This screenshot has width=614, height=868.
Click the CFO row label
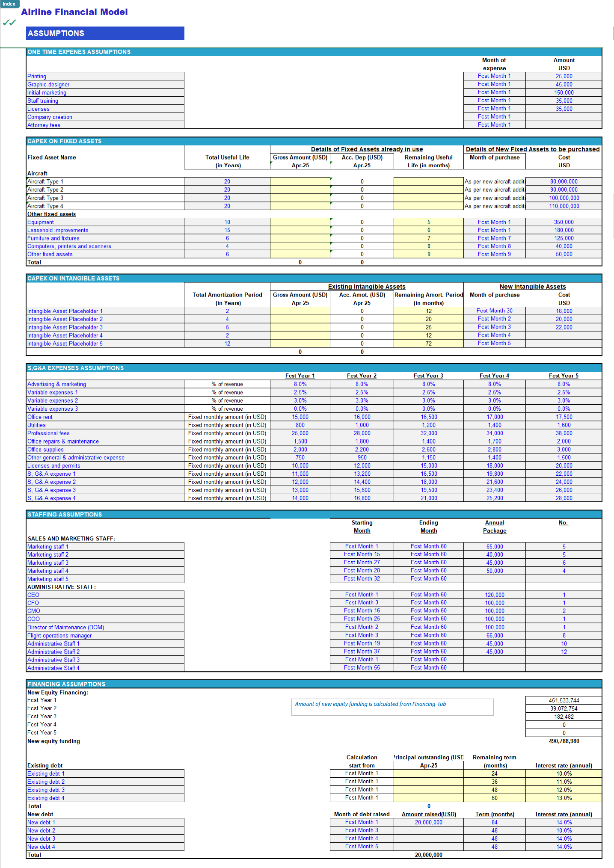105,603
